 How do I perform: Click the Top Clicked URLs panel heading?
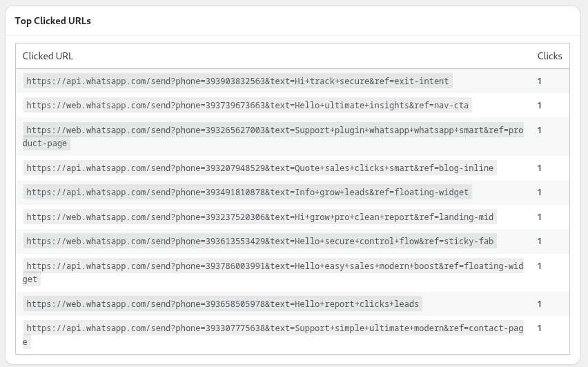[53, 21]
